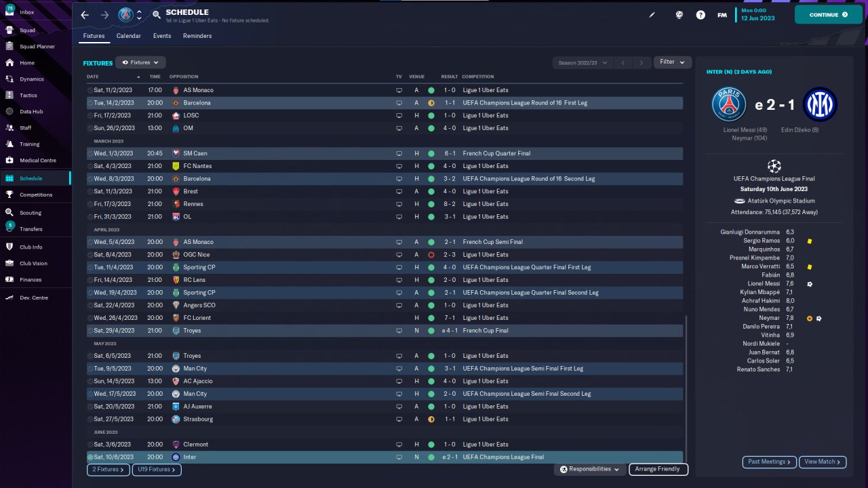Switch to the Reminders tab
Image resolution: width=868 pixels, height=488 pixels.
pos(197,36)
